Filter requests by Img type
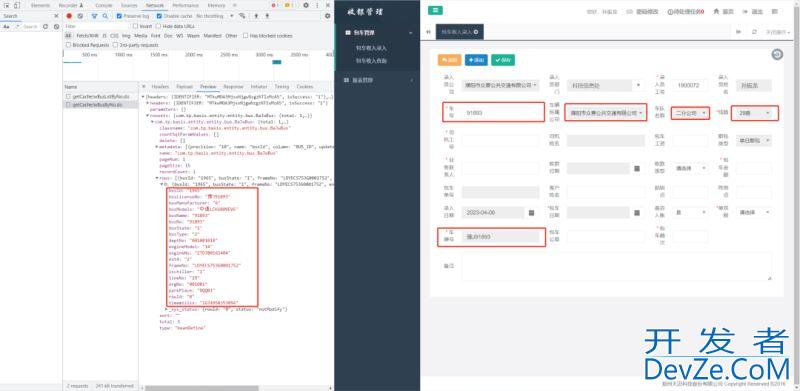This screenshot has height=391, width=800. click(126, 36)
